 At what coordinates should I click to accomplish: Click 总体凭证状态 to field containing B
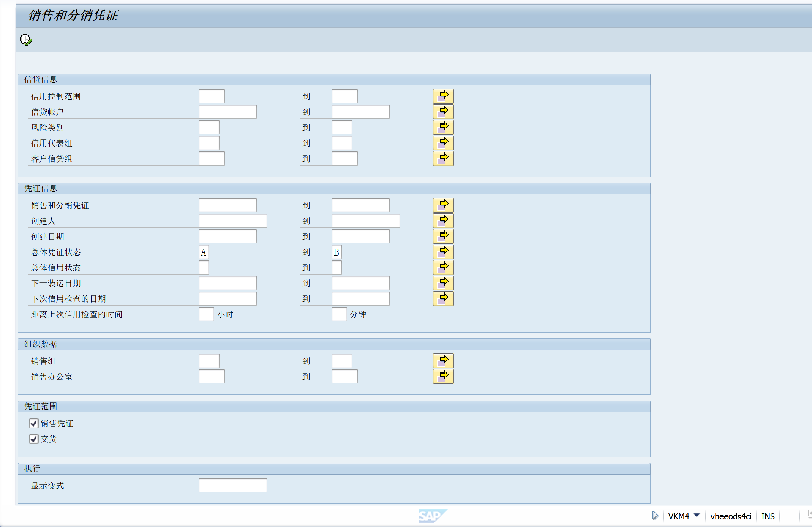pyautogui.click(x=336, y=252)
